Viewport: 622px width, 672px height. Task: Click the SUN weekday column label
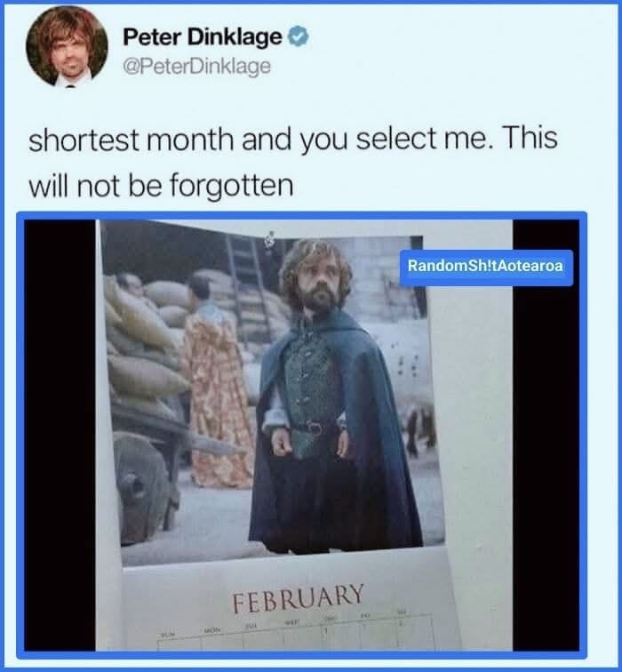point(168,634)
